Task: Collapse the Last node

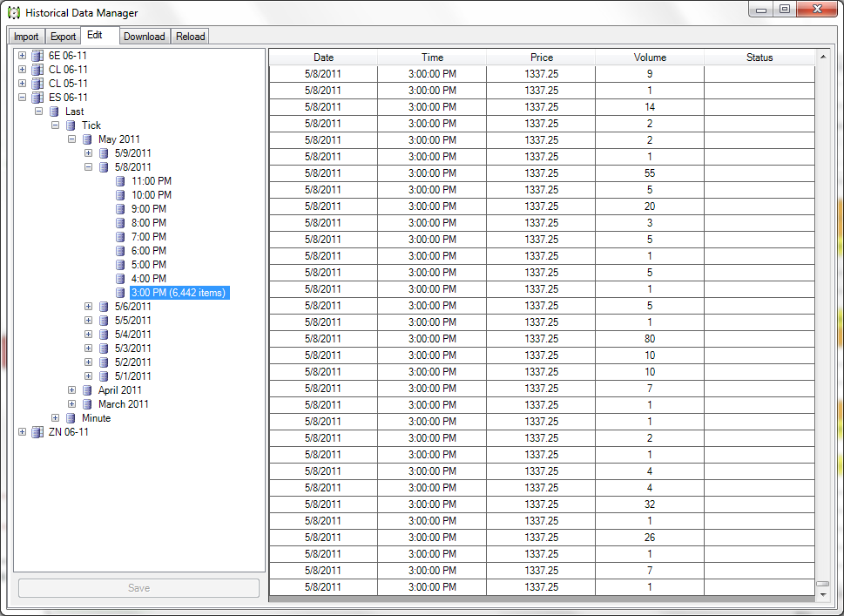Action: (x=38, y=112)
